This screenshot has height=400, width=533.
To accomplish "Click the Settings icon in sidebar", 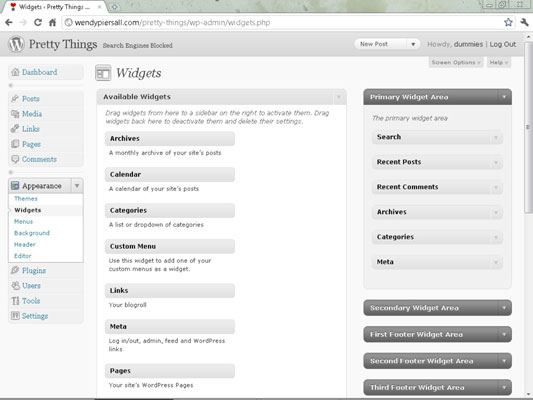I will (x=15, y=316).
